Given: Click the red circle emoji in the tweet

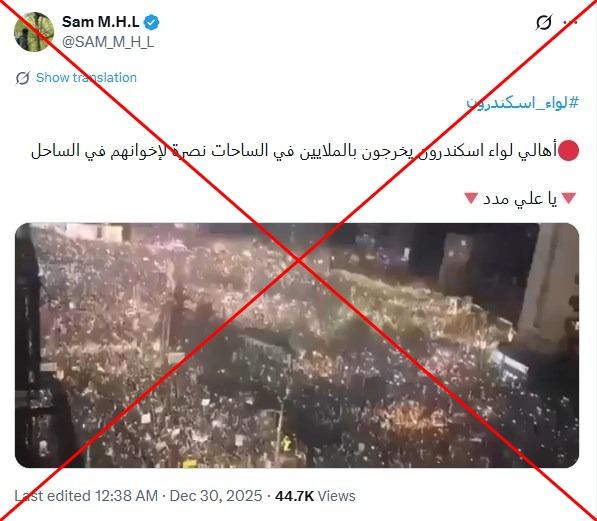Looking at the screenshot, I should point(568,150).
